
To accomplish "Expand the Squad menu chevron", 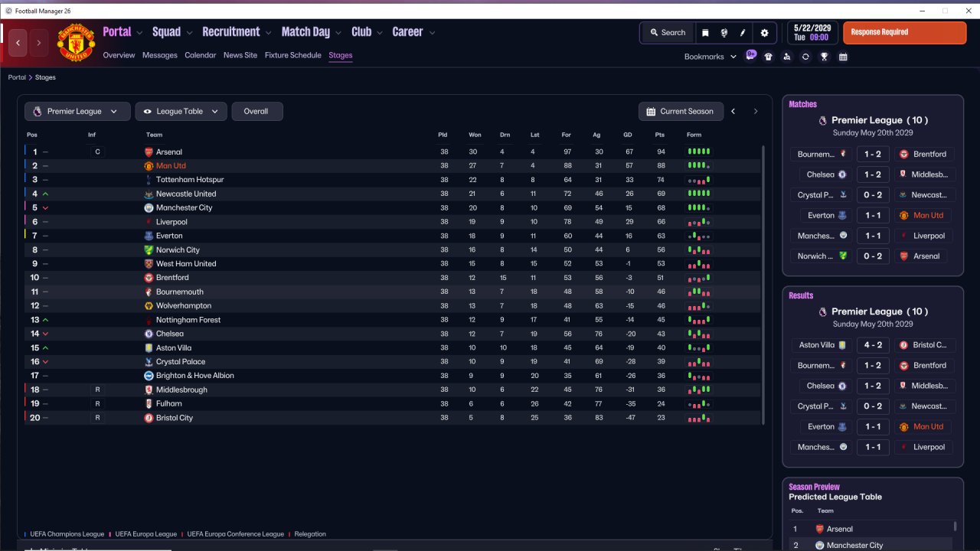I will click(189, 33).
